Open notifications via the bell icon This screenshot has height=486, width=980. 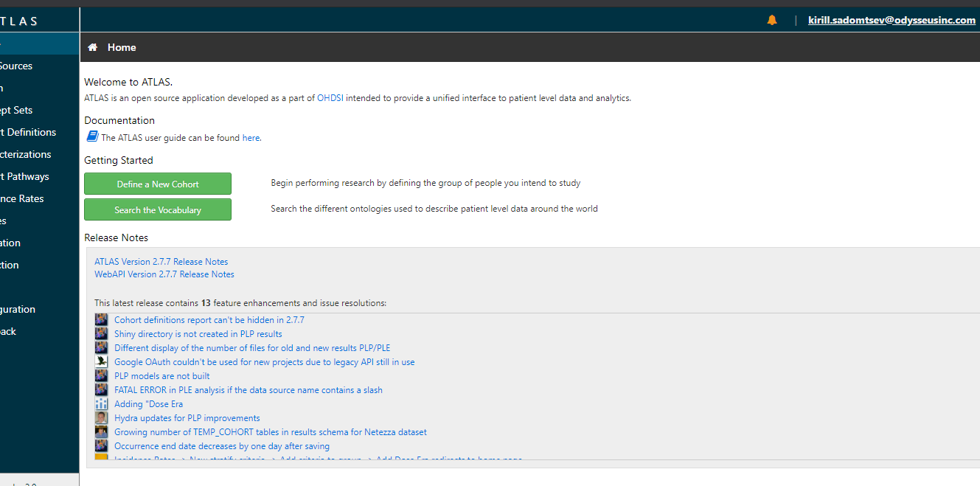pos(771,20)
